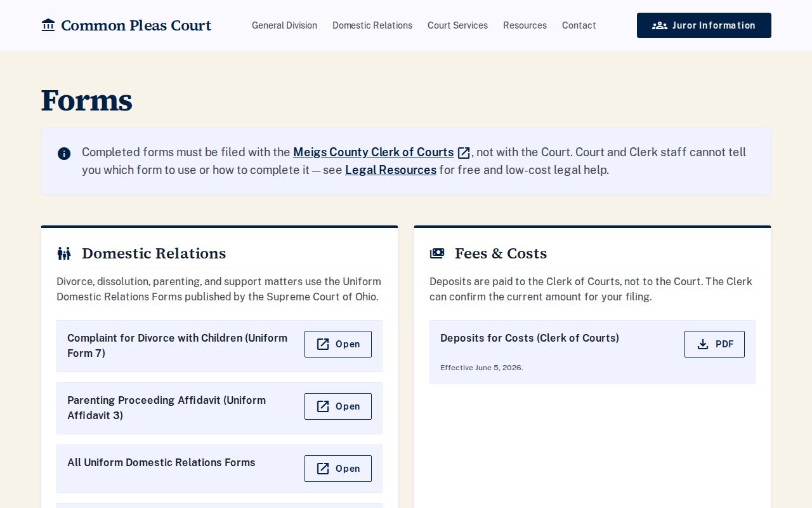The width and height of the screenshot is (812, 508).
Task: Follow the Meigs County Clerk of Courts link
Action: click(x=374, y=152)
